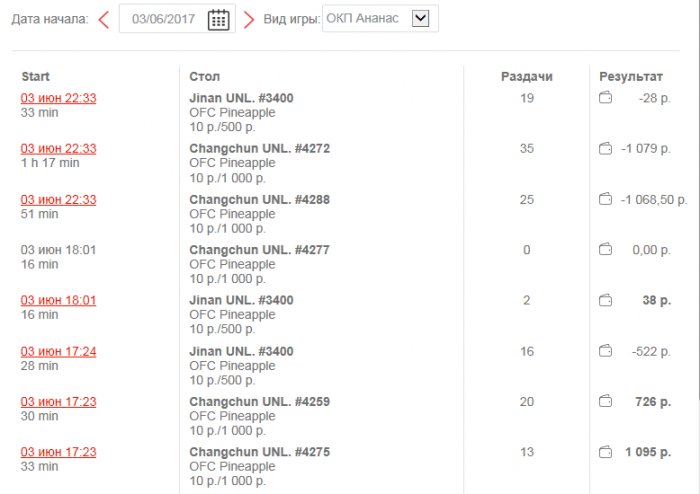Click the Результат column header

[631, 77]
